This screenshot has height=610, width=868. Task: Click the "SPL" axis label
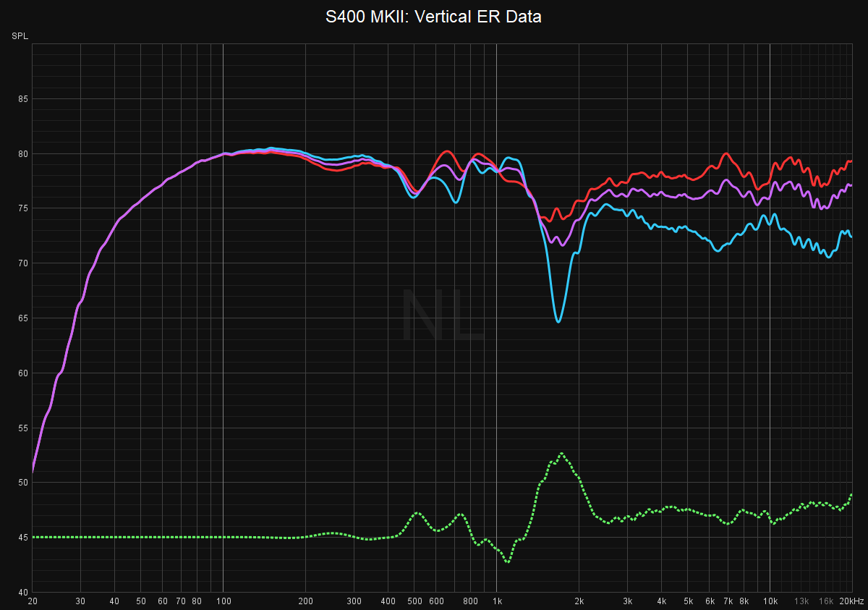pyautogui.click(x=19, y=36)
